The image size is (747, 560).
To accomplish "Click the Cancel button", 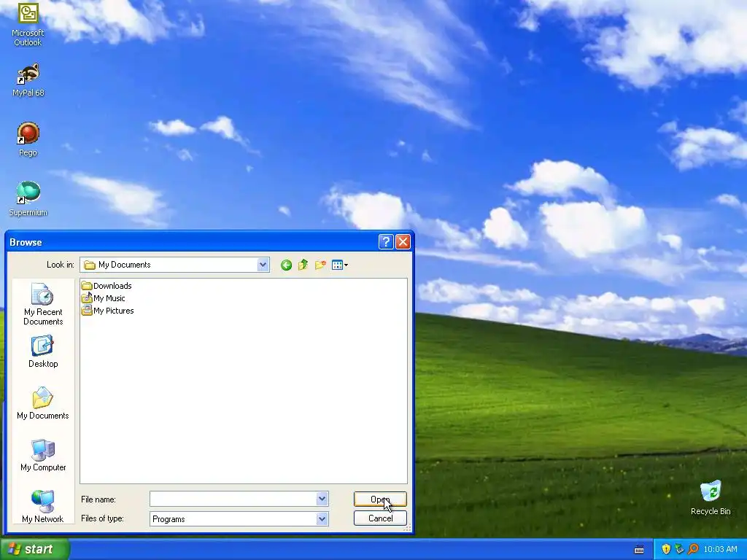I will (380, 518).
